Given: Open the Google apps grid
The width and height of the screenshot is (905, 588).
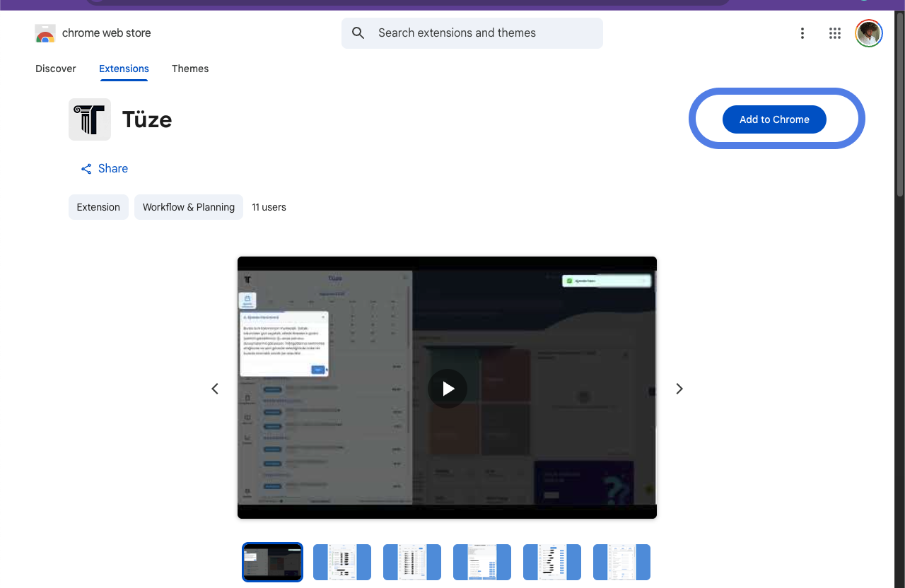Looking at the screenshot, I should pos(835,33).
